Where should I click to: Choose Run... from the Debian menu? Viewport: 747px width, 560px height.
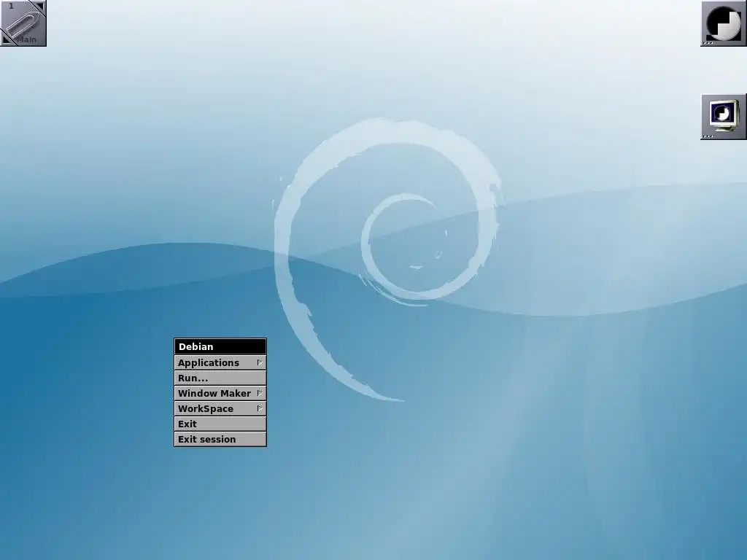220,378
